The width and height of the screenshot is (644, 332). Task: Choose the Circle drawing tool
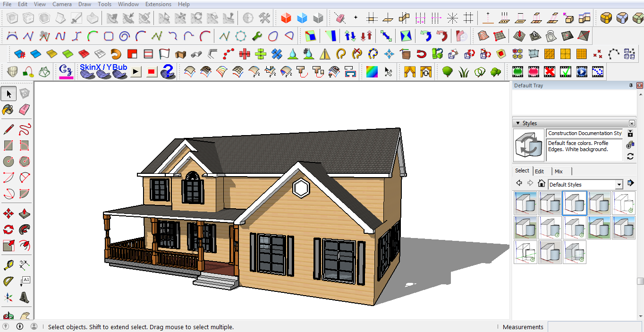pos(8,162)
